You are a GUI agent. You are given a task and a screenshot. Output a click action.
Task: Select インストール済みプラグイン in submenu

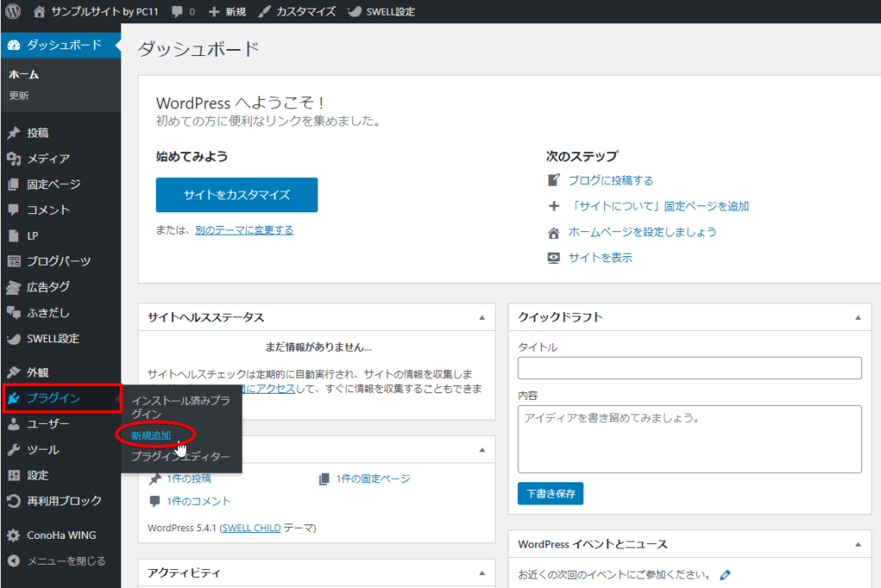click(x=181, y=407)
